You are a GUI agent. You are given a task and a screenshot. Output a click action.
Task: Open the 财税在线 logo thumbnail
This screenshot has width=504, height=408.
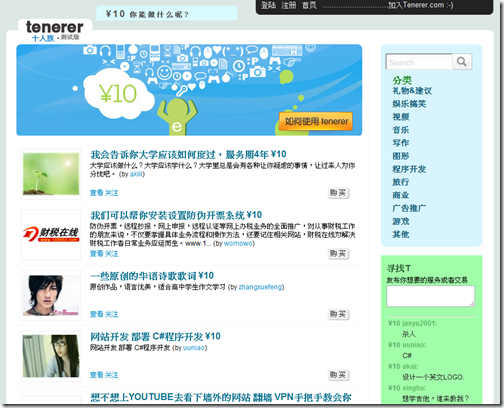[51, 234]
